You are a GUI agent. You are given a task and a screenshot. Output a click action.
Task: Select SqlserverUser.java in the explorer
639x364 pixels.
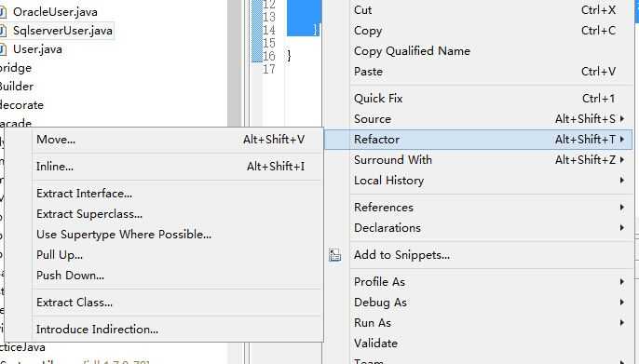point(62,31)
